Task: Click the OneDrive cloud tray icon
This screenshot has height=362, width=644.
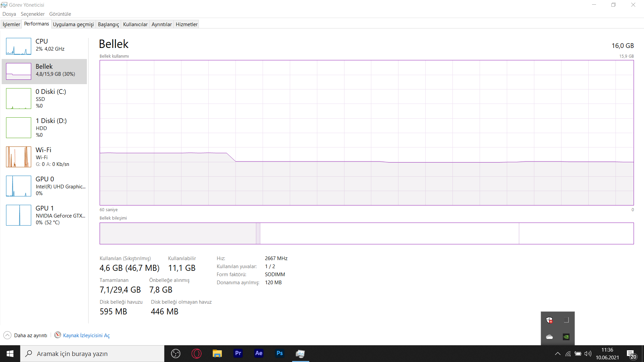Action: 549,337
